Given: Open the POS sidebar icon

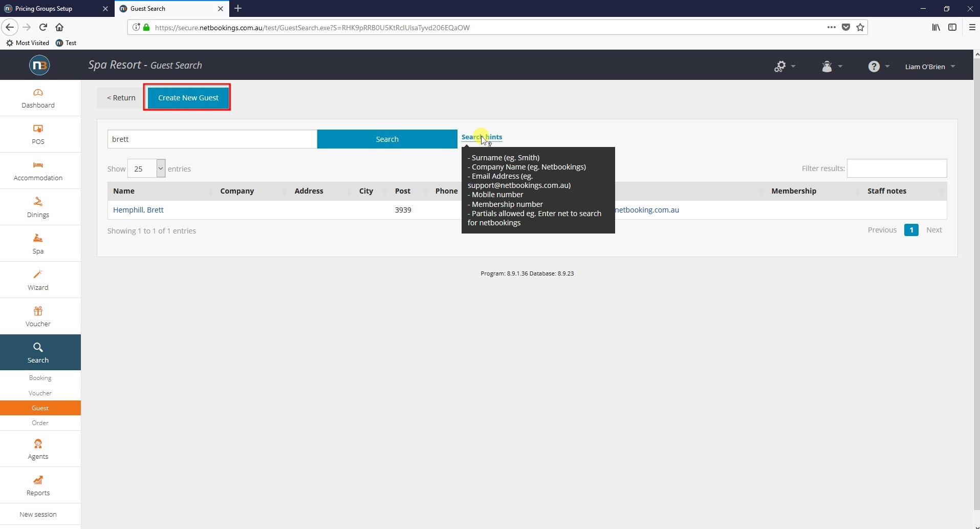Looking at the screenshot, I should [38, 129].
